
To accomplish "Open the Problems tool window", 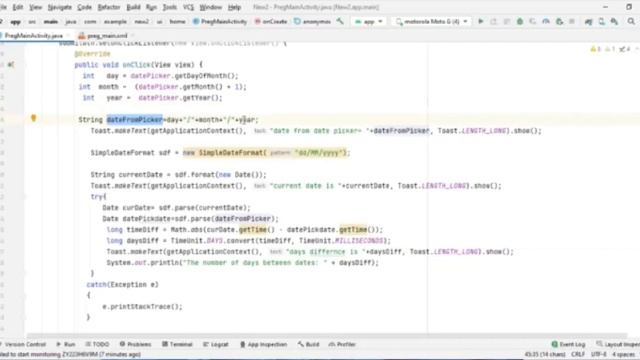I will tap(136, 344).
